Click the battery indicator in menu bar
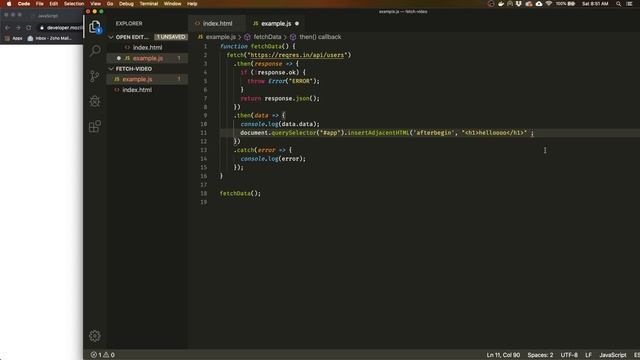The width and height of the screenshot is (640, 360). [x=566, y=4]
